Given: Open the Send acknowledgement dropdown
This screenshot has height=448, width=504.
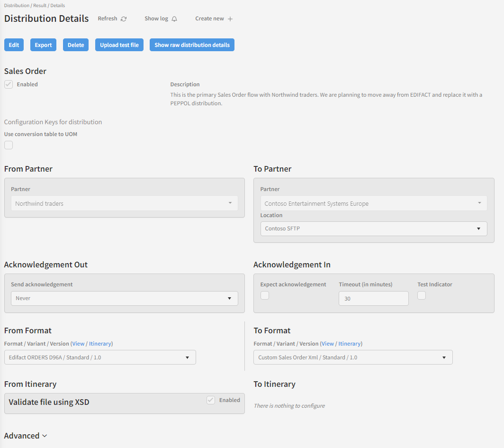Looking at the screenshot, I should (124, 298).
